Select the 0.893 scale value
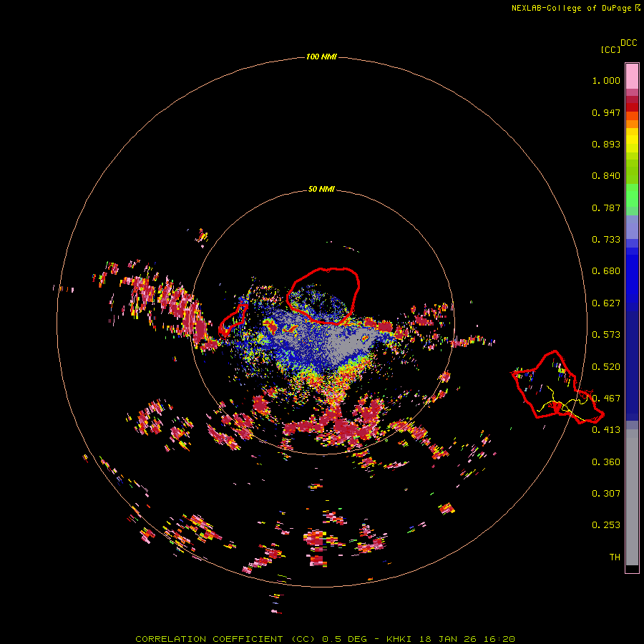 tap(606, 144)
